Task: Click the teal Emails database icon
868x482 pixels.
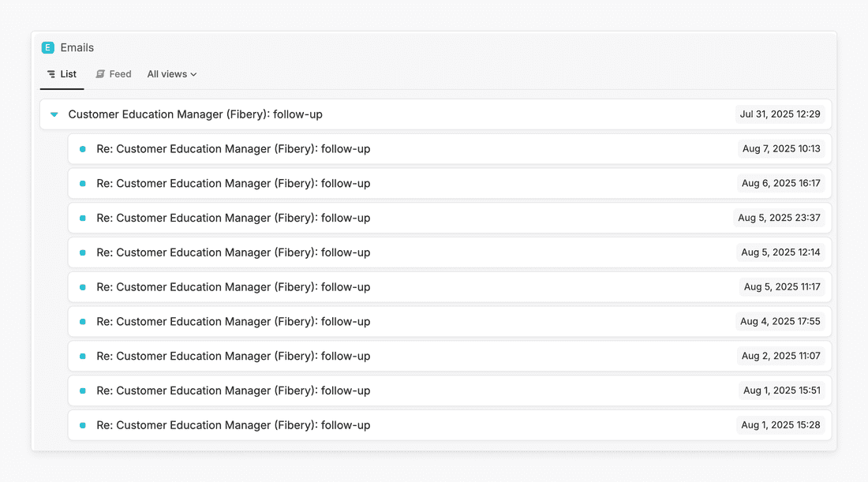Action: click(48, 48)
